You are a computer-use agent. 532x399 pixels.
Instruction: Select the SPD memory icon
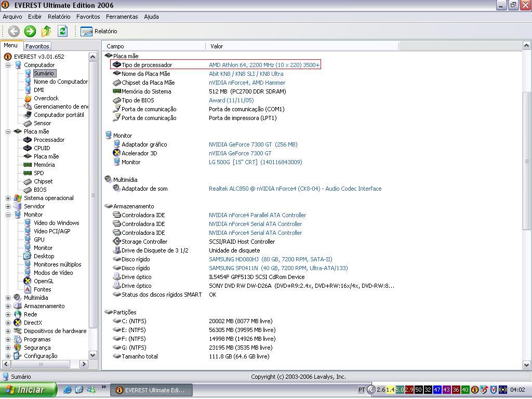tap(28, 173)
